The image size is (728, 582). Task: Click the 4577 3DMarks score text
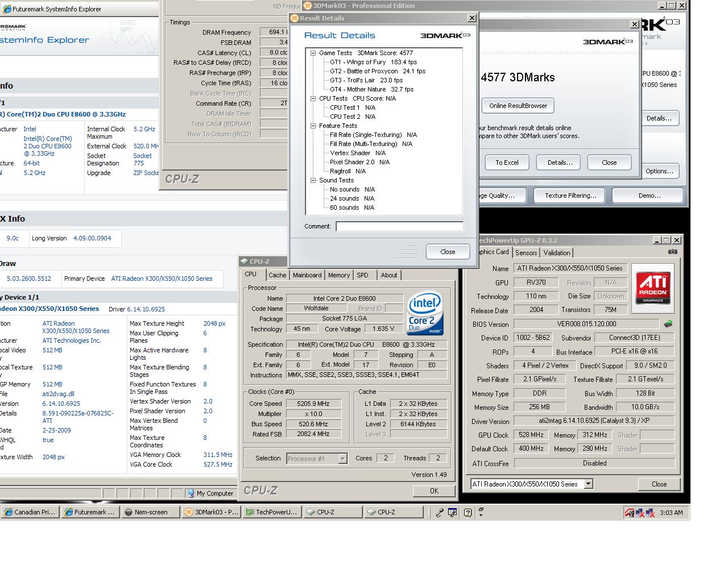coord(518,77)
